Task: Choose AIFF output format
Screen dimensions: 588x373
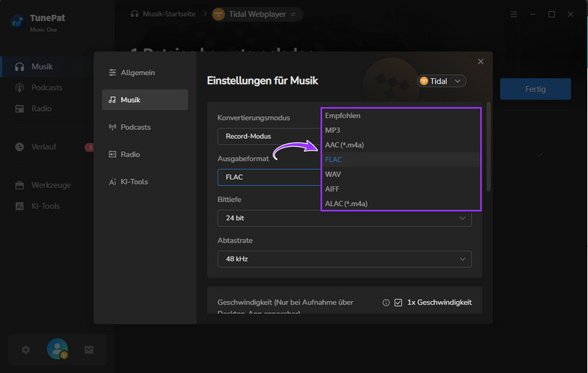Action: [x=401, y=189]
